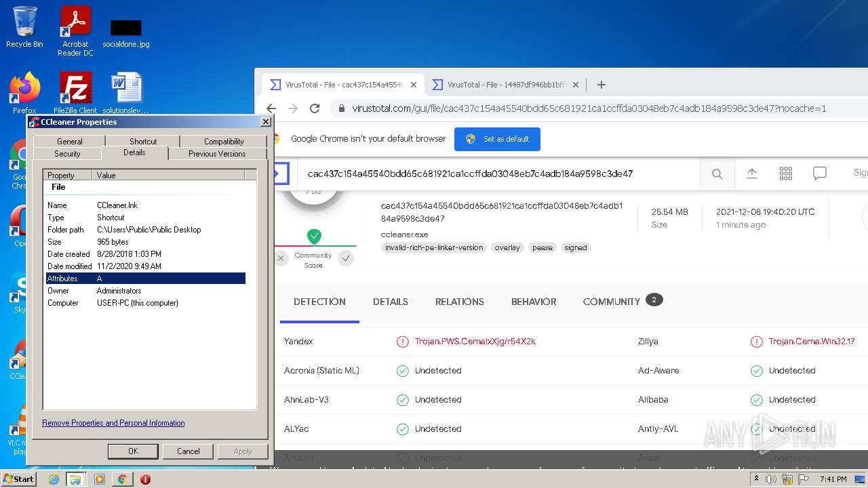Select the Details tab in CCleaner Properties
Image resolution: width=868 pixels, height=488 pixels.
tap(134, 152)
